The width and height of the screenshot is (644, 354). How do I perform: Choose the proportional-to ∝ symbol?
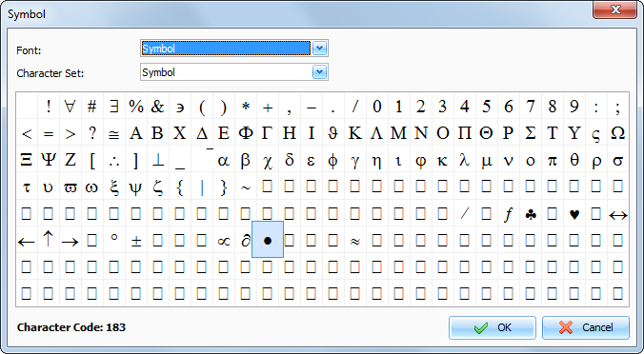224,241
